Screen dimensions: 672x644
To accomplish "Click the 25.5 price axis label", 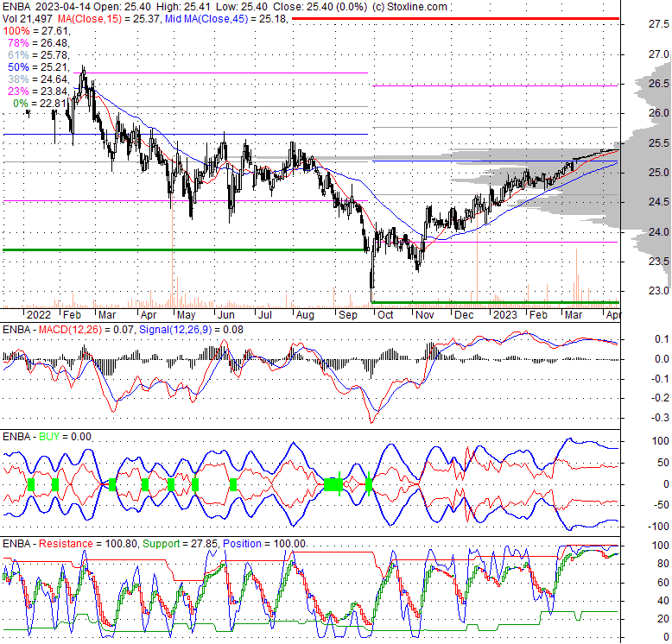I will [658, 142].
